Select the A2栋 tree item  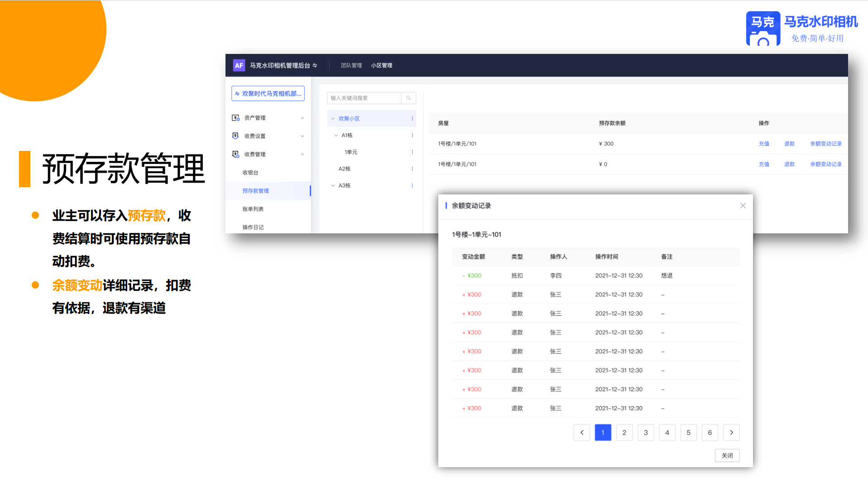[x=345, y=169]
